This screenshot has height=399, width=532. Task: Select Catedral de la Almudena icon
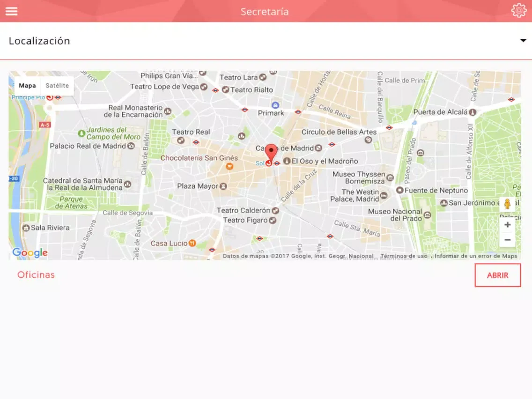tap(127, 184)
